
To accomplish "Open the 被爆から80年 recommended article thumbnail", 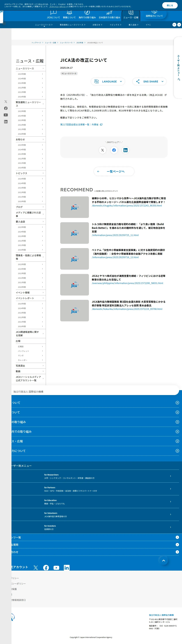I will (74, 207).
